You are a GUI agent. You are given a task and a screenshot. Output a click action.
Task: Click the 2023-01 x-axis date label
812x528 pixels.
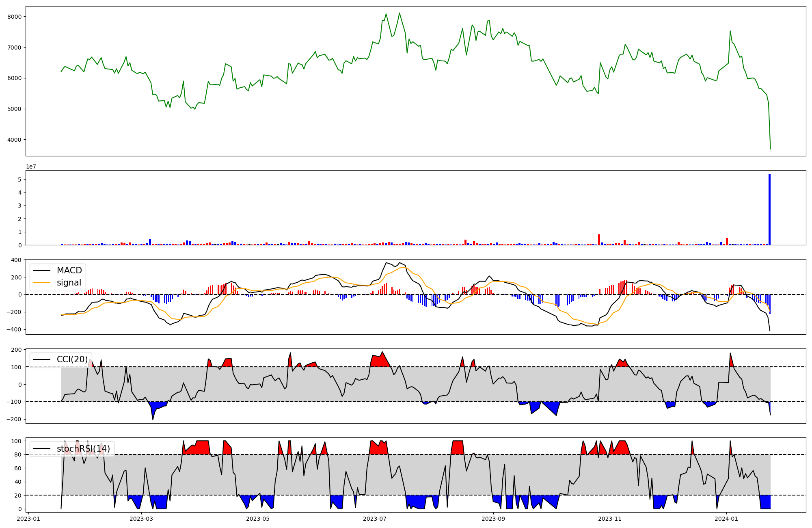[28, 519]
